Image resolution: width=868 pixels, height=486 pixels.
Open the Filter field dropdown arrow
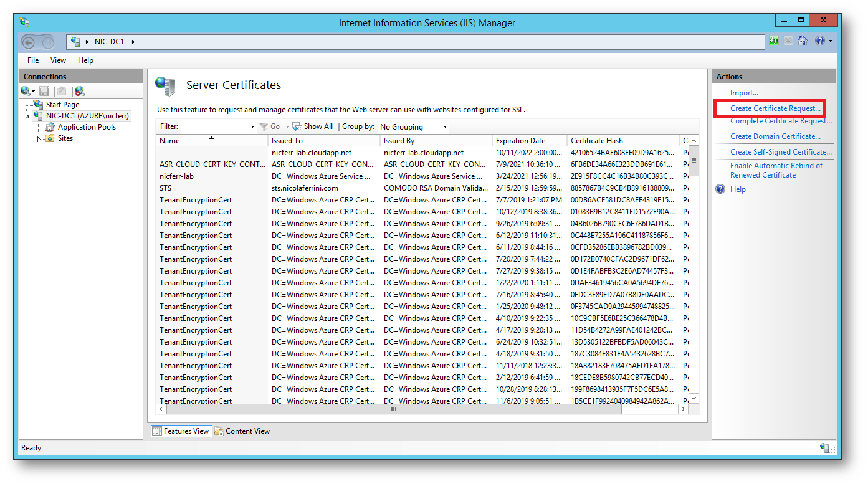252,127
